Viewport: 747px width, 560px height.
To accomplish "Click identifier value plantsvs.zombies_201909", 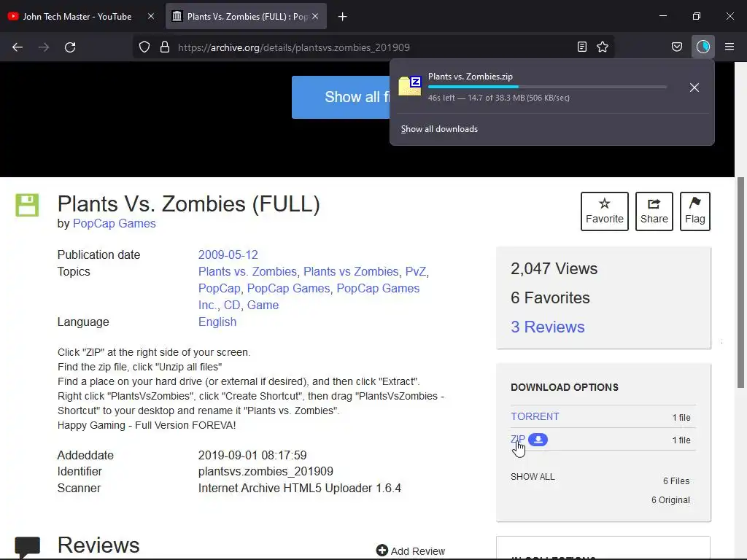I will click(266, 472).
